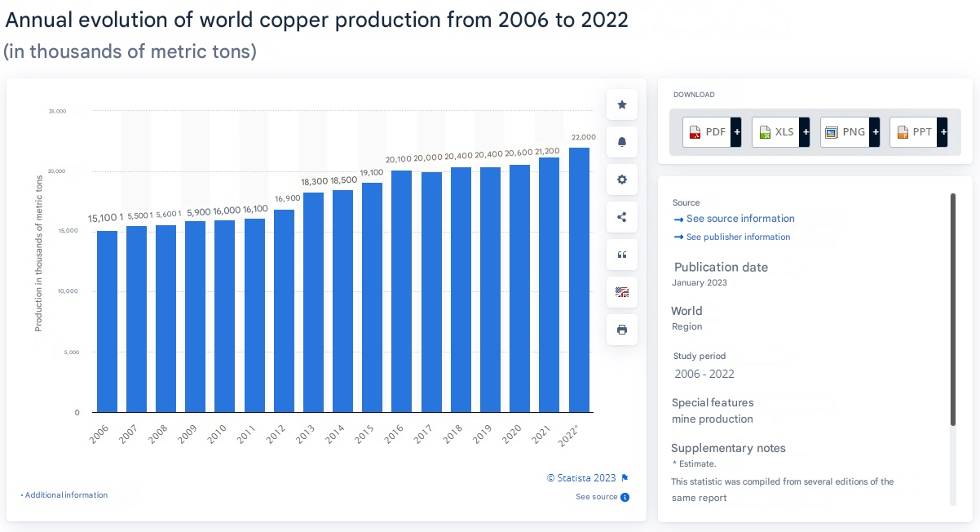Click the flag language icon
980x532 pixels.
click(x=622, y=292)
